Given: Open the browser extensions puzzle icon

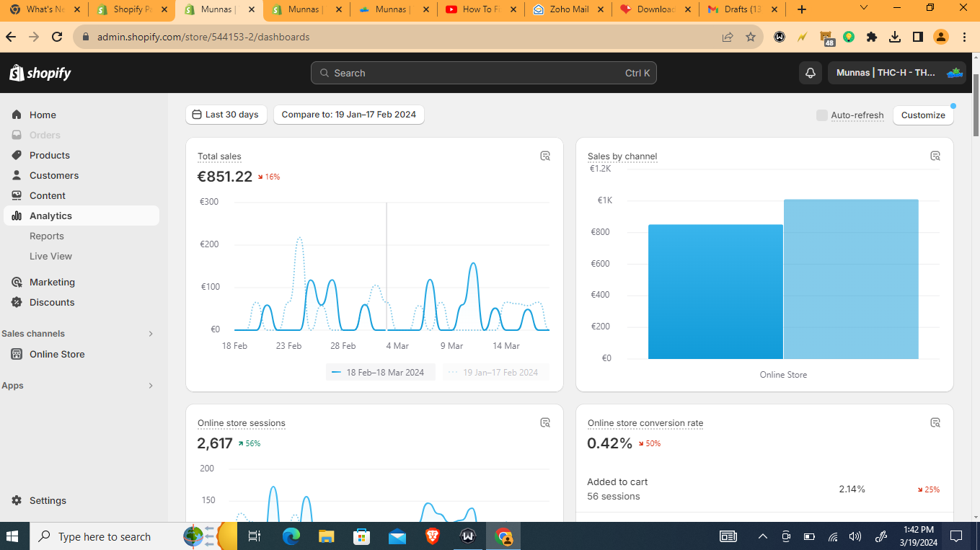Looking at the screenshot, I should click(872, 37).
